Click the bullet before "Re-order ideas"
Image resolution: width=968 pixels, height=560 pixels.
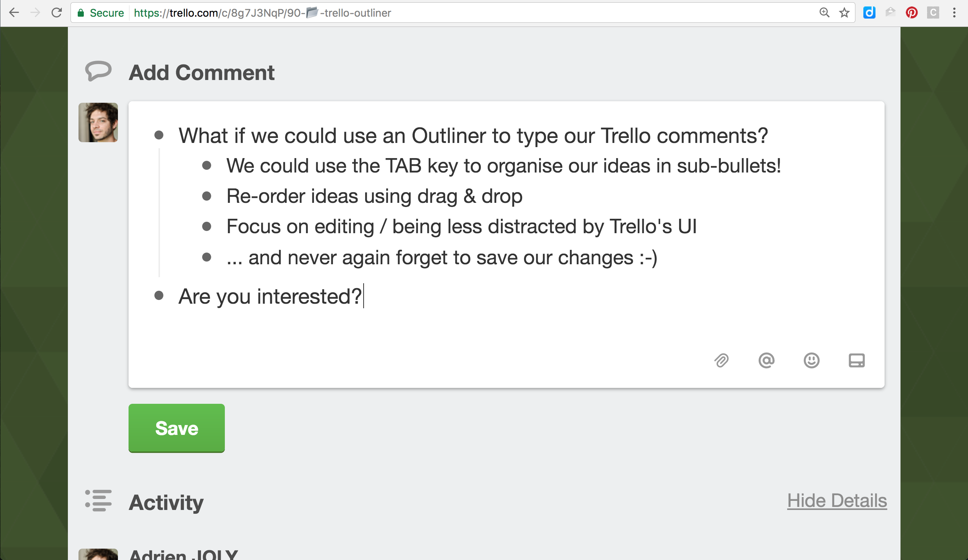[x=207, y=196]
